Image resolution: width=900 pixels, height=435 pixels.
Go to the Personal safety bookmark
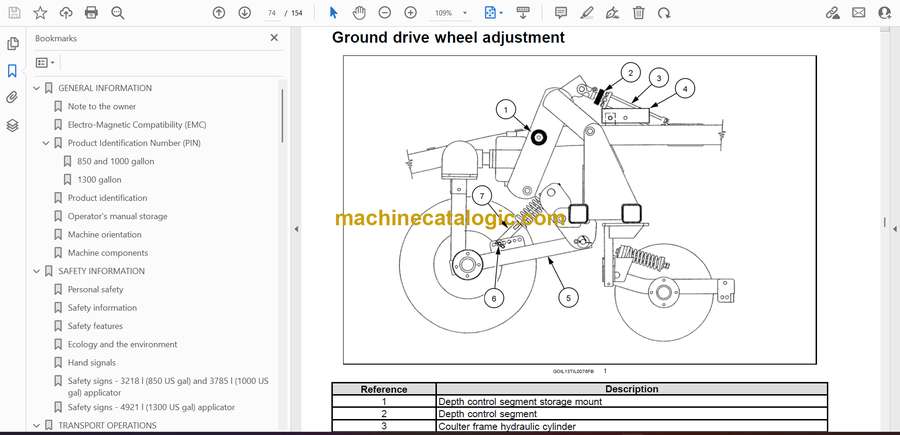(95, 289)
